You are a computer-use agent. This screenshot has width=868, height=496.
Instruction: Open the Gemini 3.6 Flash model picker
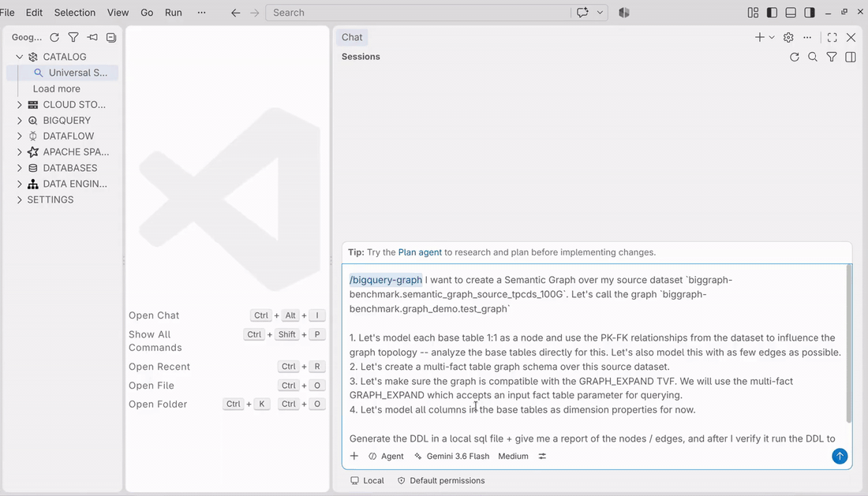point(451,457)
